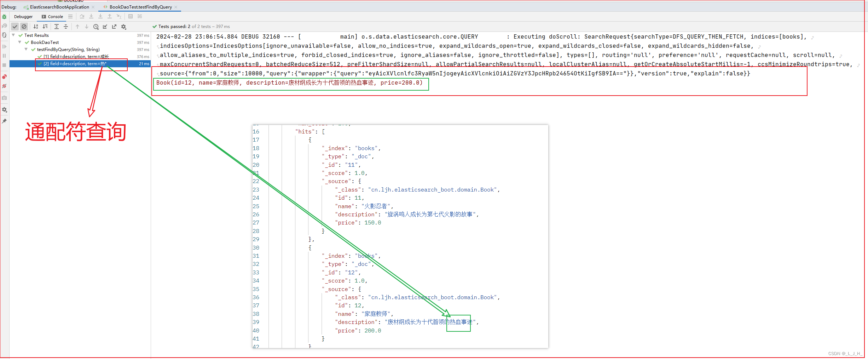Click Run to Cursor icon
Image resolution: width=868 pixels, height=359 pixels.
click(x=119, y=17)
